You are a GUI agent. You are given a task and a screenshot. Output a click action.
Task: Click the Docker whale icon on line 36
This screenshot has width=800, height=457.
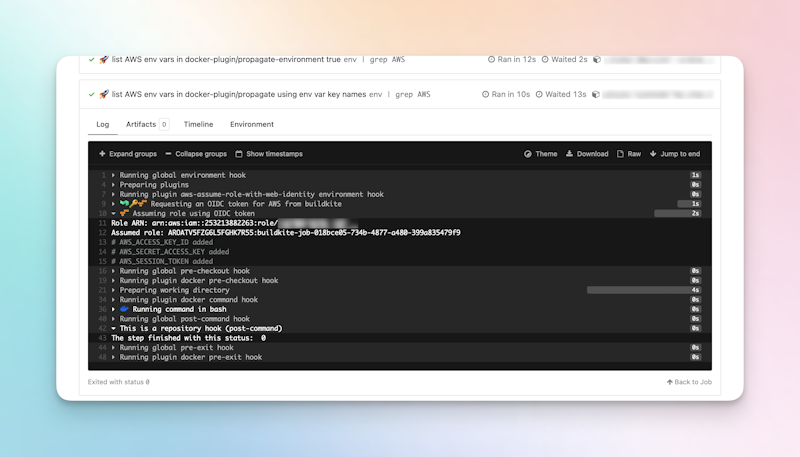124,309
